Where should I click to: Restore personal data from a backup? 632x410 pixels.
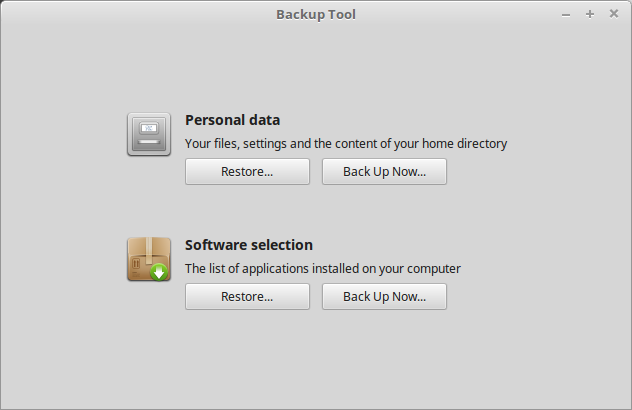coord(247,172)
